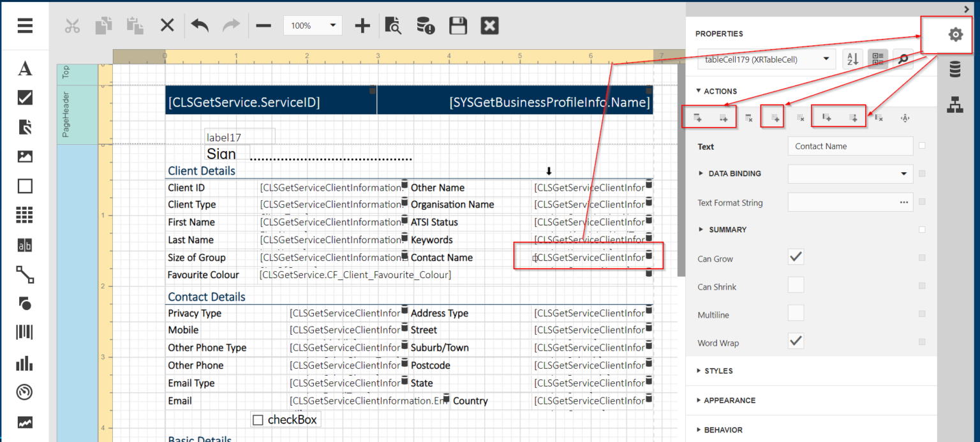
Task: Uncheck the Word Wrap checkbox
Action: pyautogui.click(x=796, y=341)
